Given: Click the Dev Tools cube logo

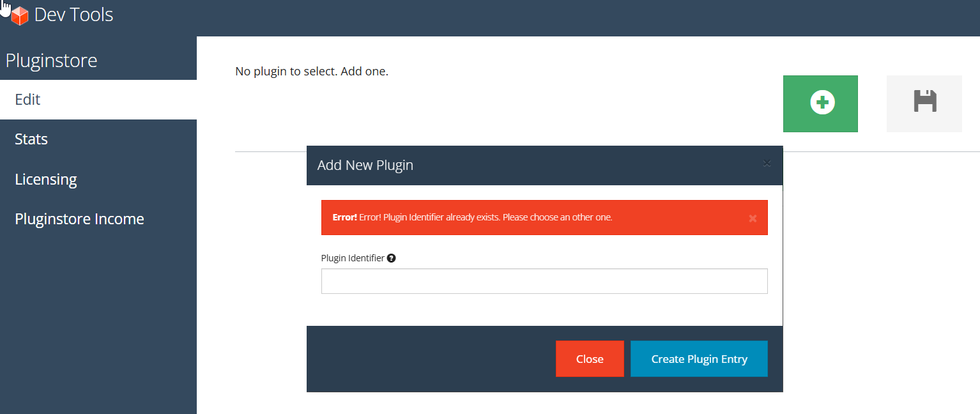Looking at the screenshot, I should click(20, 16).
